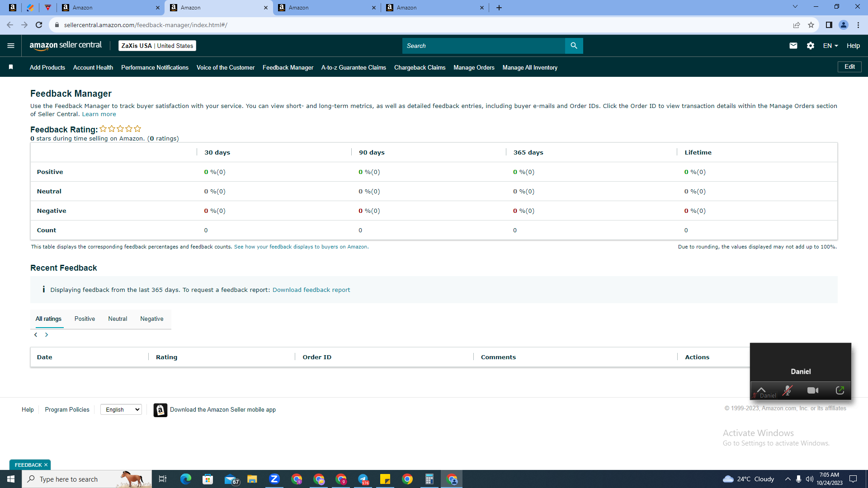
Task: Open the Chrome profile avatar
Action: 843,25
